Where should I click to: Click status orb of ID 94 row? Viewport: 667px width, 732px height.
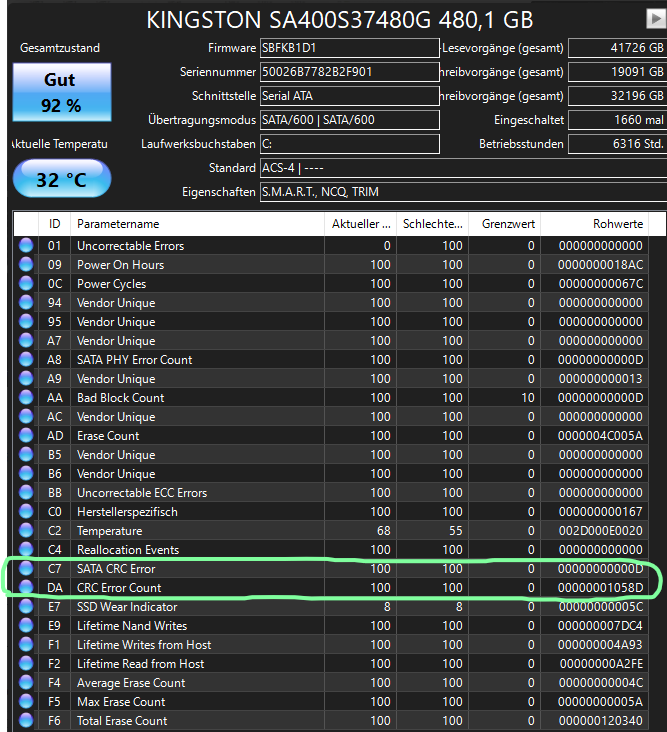[x=26, y=303]
